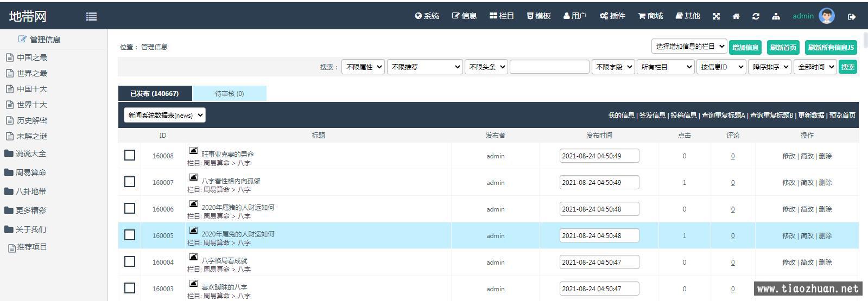Click the green 搜索 button

pos(847,67)
